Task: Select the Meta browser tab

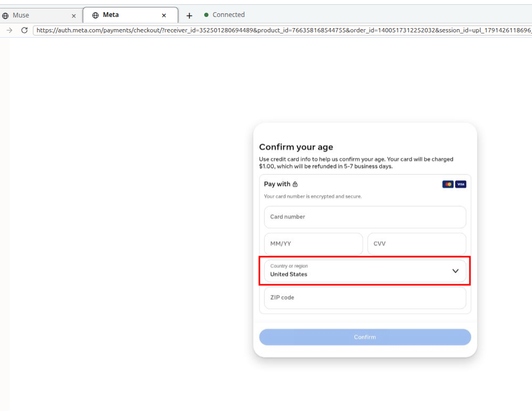Action: coord(130,15)
